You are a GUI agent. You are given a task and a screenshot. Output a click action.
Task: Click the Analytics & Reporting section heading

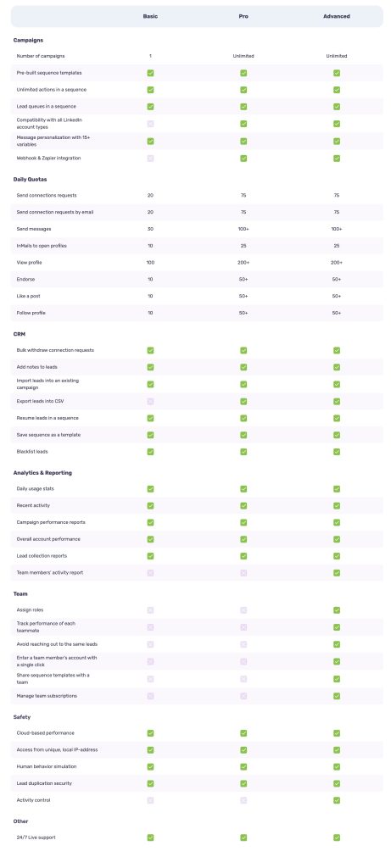[x=42, y=473]
